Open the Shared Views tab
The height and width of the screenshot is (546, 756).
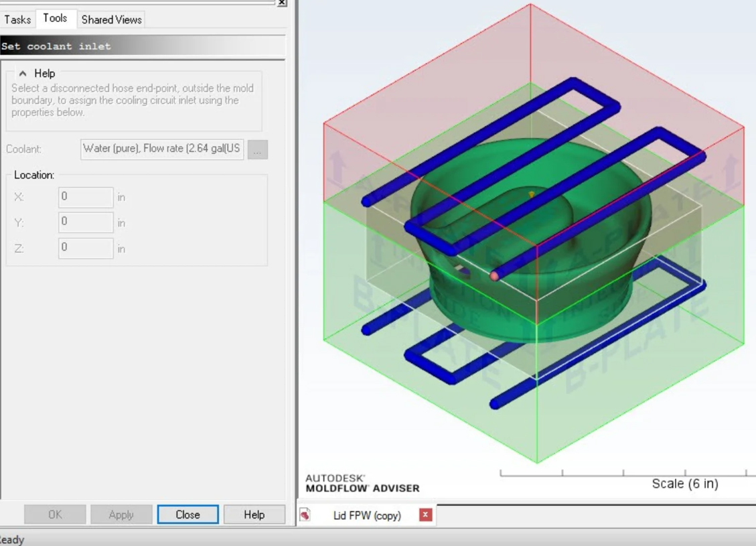point(110,19)
